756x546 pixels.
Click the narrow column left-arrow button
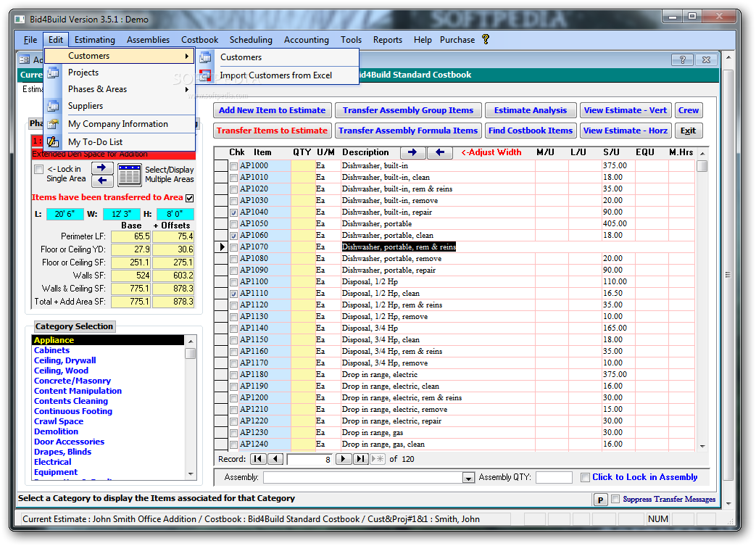coord(440,152)
